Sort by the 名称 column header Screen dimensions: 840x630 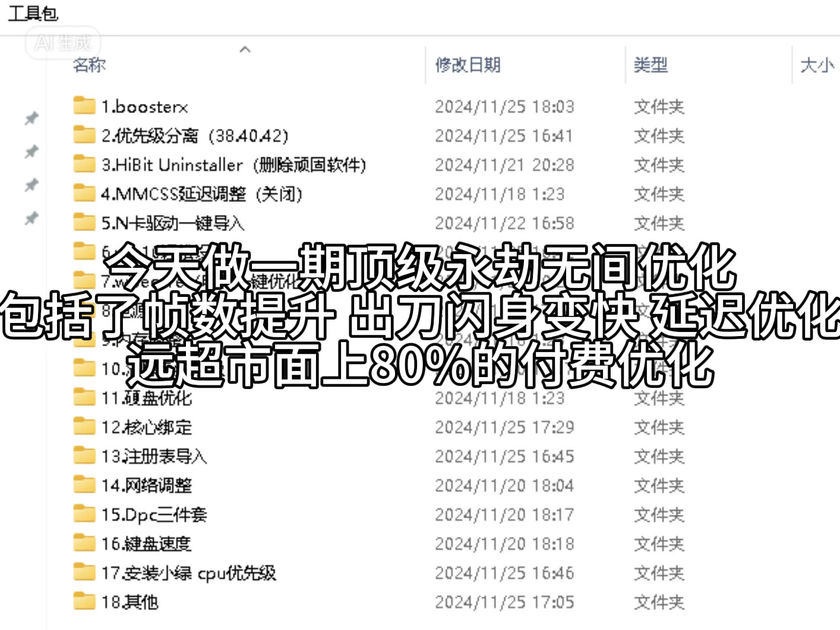(89, 64)
